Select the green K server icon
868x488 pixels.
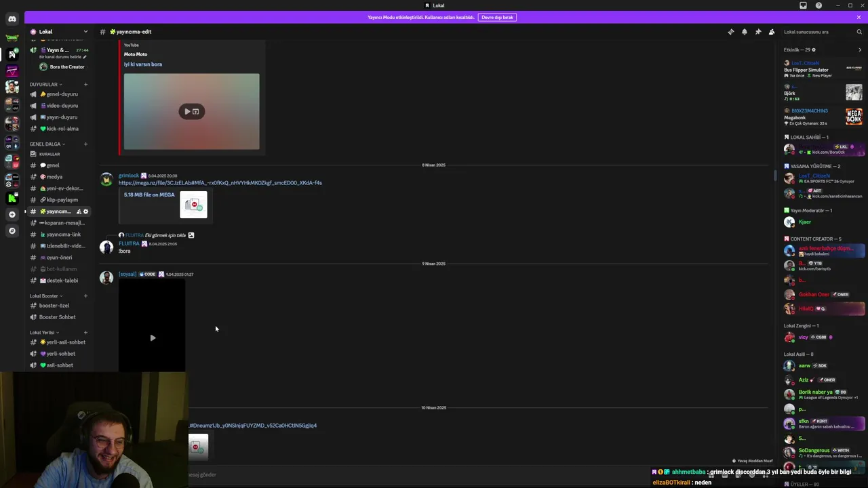[x=12, y=198]
